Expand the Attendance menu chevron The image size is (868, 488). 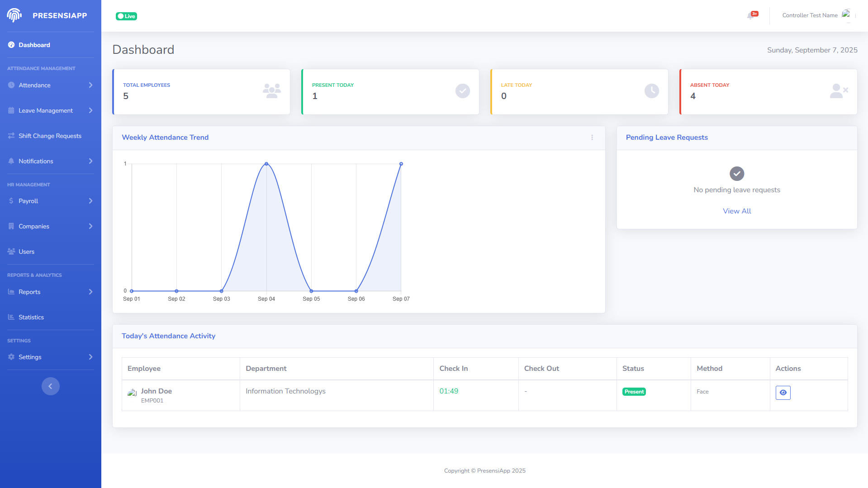point(90,85)
